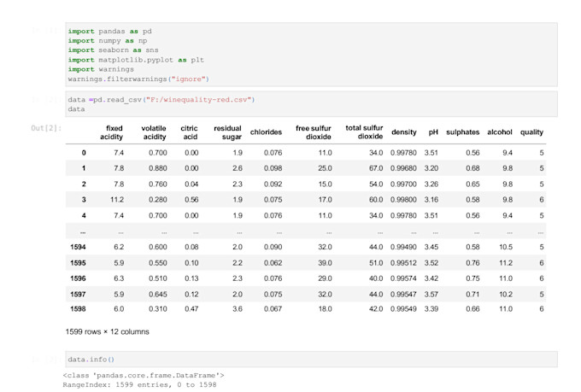Click the import statements code cell

(311, 55)
